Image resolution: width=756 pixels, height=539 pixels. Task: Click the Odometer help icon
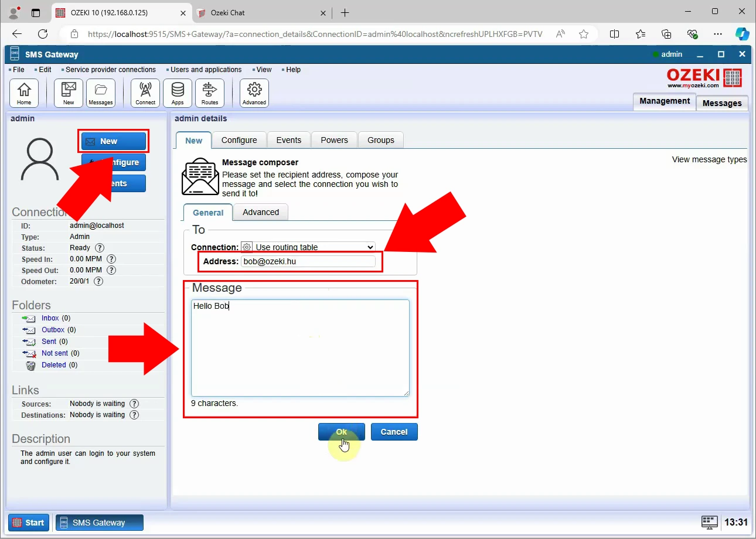coord(98,281)
